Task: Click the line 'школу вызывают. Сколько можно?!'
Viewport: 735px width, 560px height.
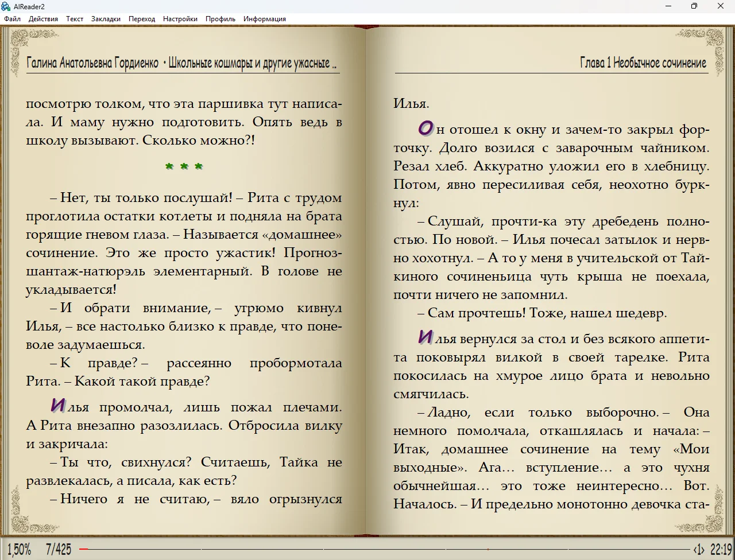Action: (x=141, y=141)
